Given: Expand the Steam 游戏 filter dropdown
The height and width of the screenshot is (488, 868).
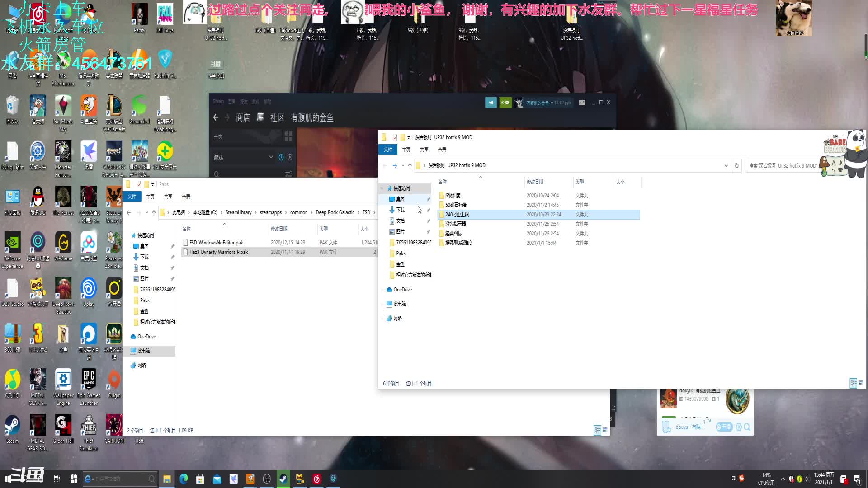Looking at the screenshot, I should [x=270, y=157].
